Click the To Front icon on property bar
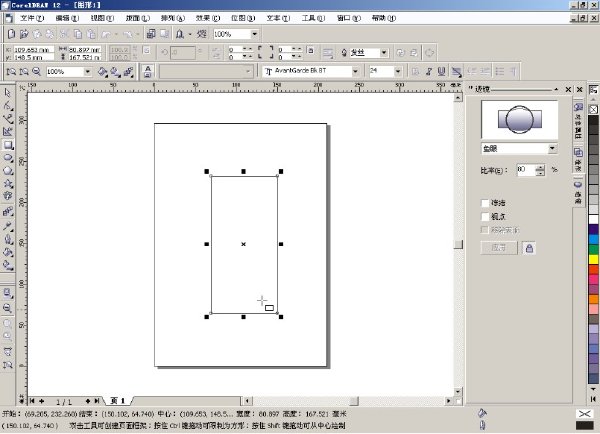 (x=401, y=53)
